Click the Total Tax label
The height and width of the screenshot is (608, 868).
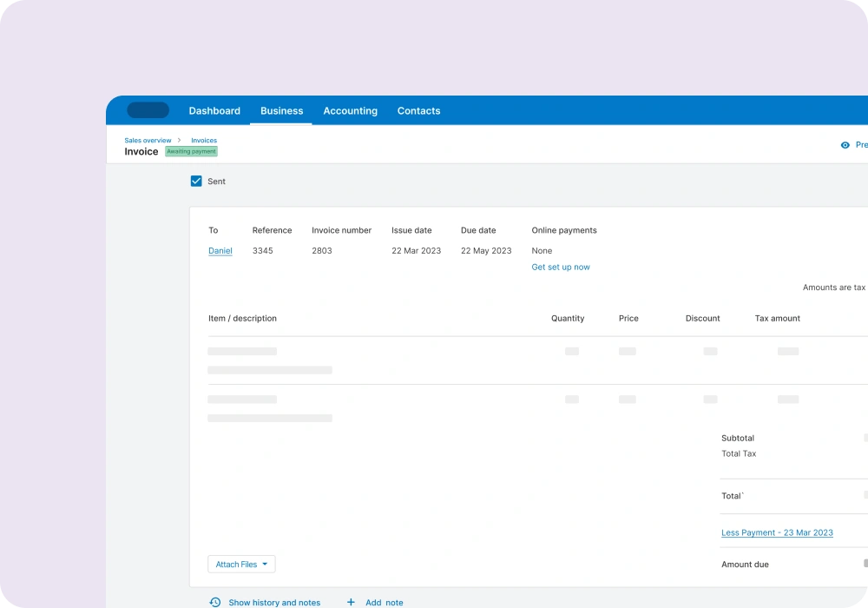click(x=739, y=453)
